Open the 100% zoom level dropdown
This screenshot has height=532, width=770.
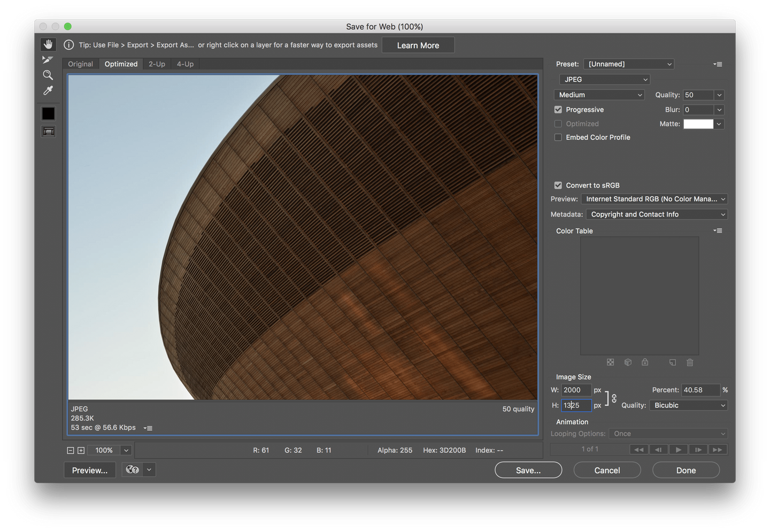point(126,451)
